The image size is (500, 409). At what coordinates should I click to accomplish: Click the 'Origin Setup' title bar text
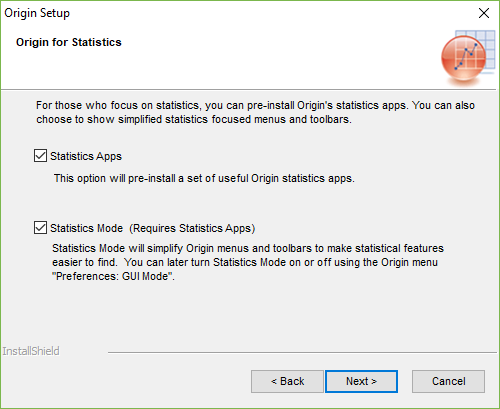pyautogui.click(x=37, y=13)
